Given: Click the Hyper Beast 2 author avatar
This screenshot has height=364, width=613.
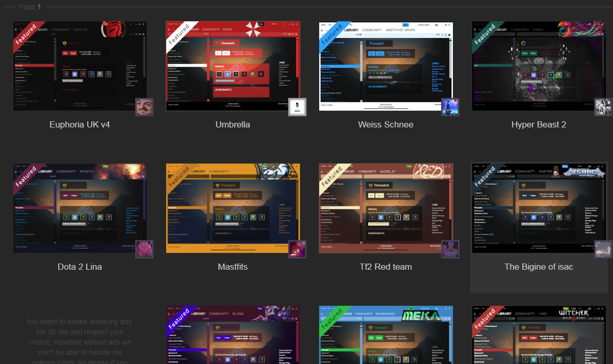Looking at the screenshot, I should point(603,107).
